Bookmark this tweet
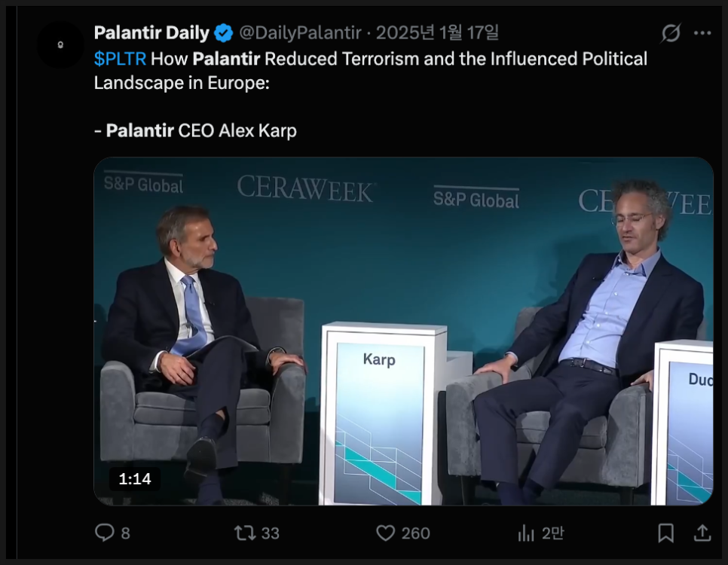This screenshot has width=728, height=565. click(x=665, y=533)
